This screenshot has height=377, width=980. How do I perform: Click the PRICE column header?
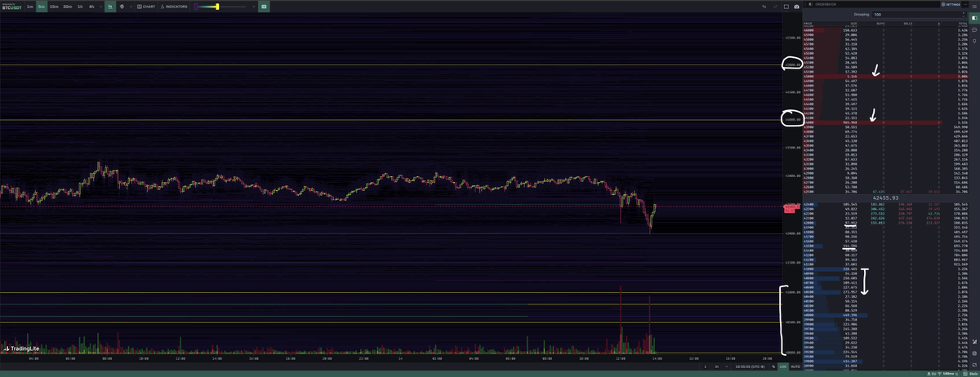[x=808, y=24]
